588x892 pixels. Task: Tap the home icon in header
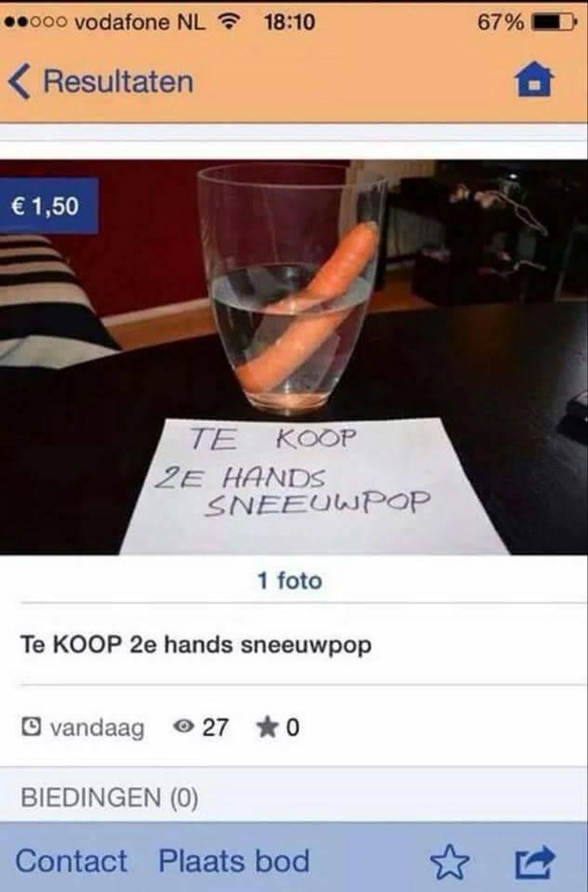click(x=534, y=79)
